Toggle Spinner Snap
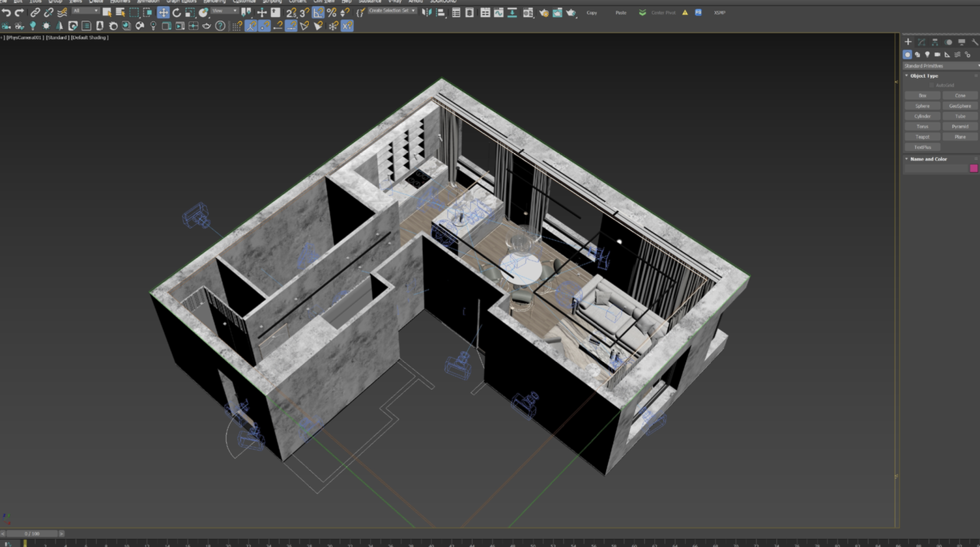The width and height of the screenshot is (980, 547). [345, 12]
